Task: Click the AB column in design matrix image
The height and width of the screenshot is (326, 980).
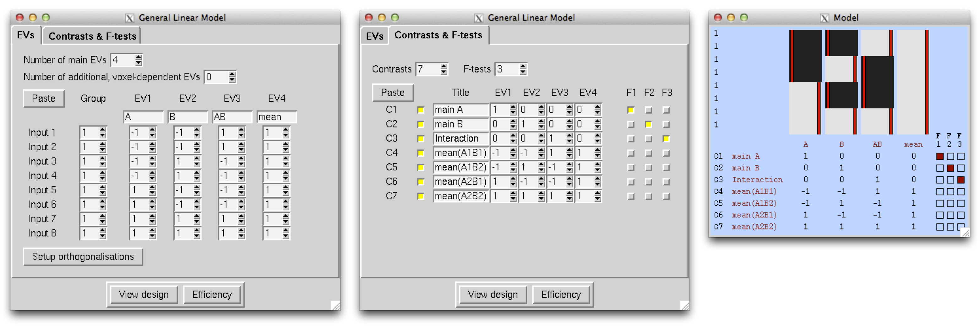Action: (x=877, y=82)
